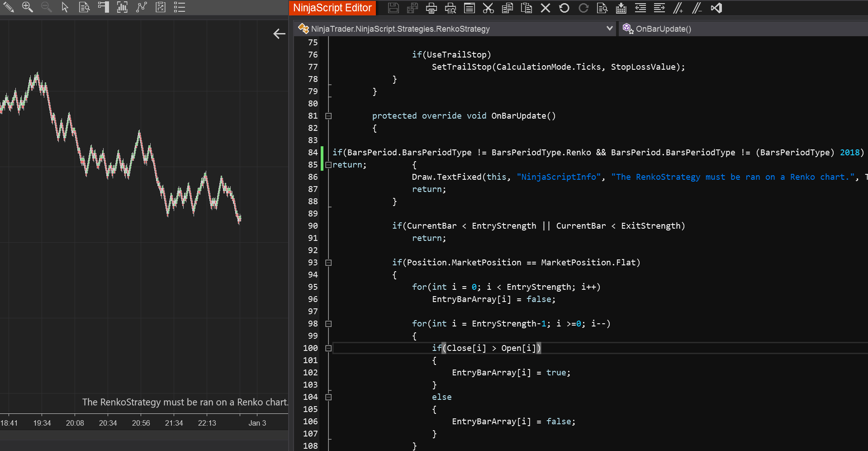
Task: Open the Strategies icon on chart toolbar
Action: point(161,7)
